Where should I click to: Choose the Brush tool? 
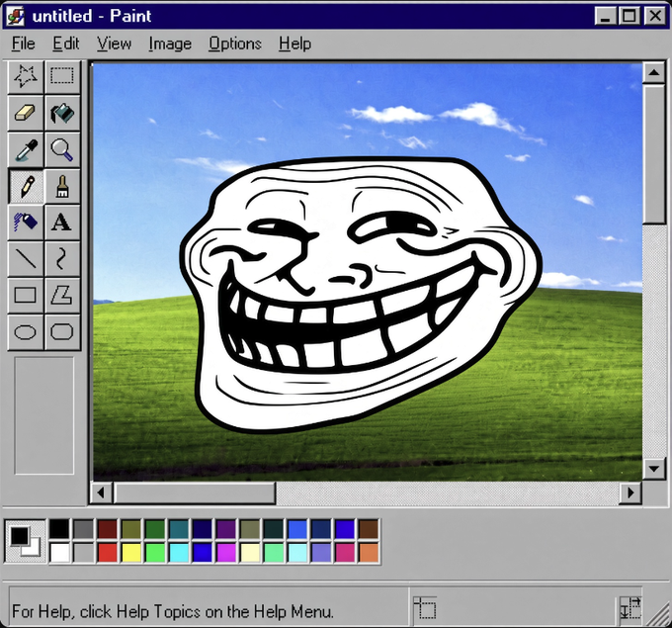click(x=62, y=186)
